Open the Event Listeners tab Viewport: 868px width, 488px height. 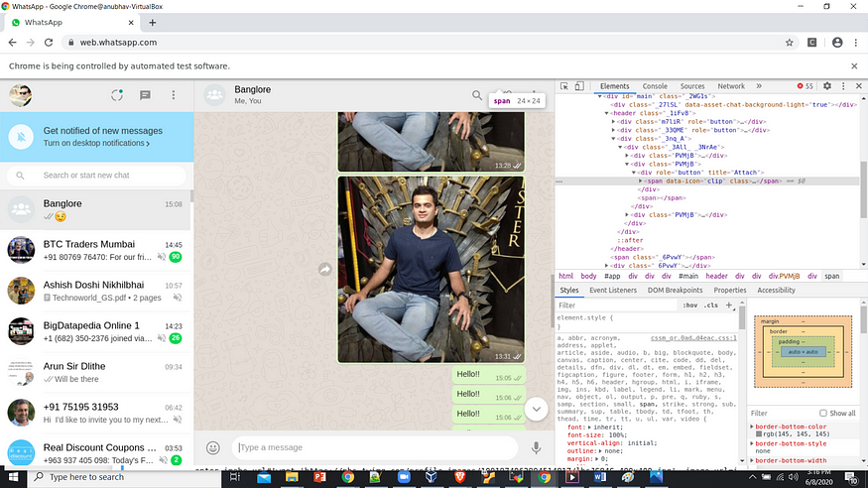pos(613,290)
